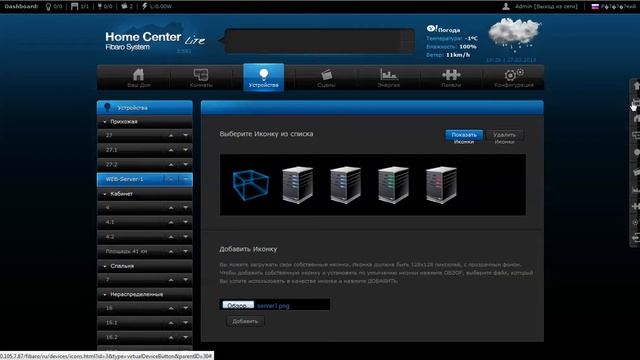Move device 4.2 down with its arrow
Image resolution: width=640 pixels, height=360 pixels.
tap(185, 237)
